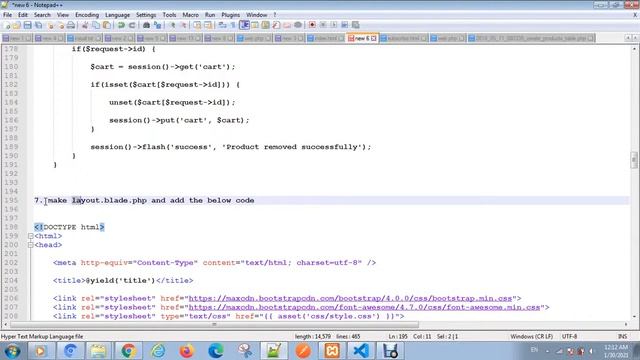Click the Redo toolbar icon
640x360 pixels.
point(132,25)
